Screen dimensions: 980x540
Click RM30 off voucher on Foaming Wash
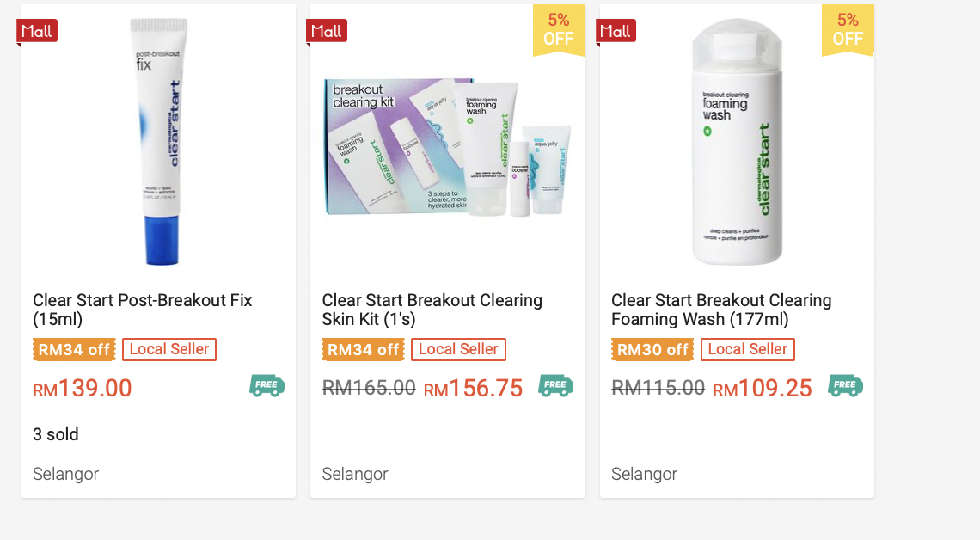[652, 349]
